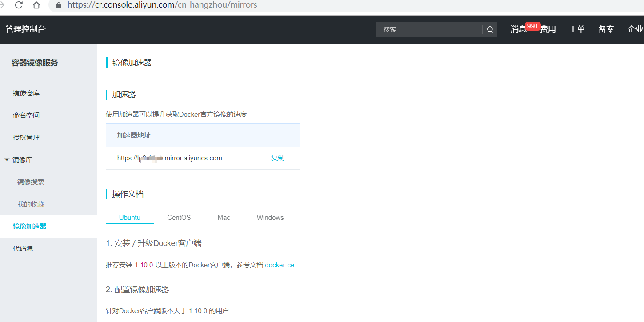644x322 pixels.
Task: Click the 加速器 section heading
Action: 124,95
